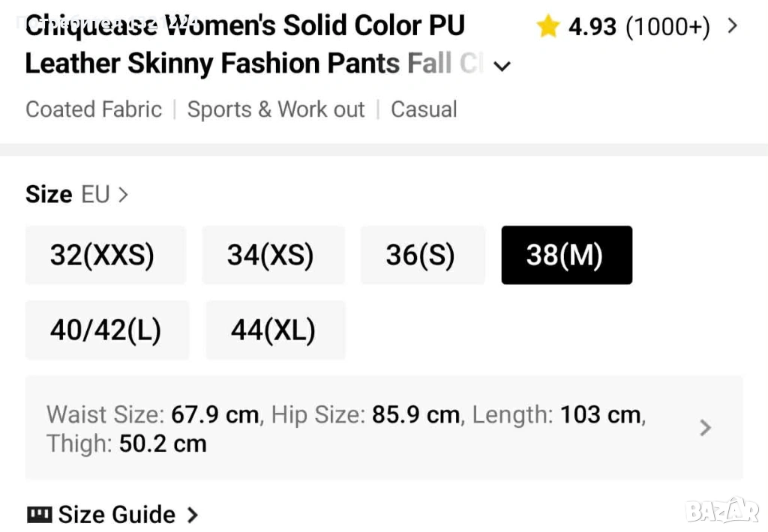Click the 4.93 rating score

point(592,28)
